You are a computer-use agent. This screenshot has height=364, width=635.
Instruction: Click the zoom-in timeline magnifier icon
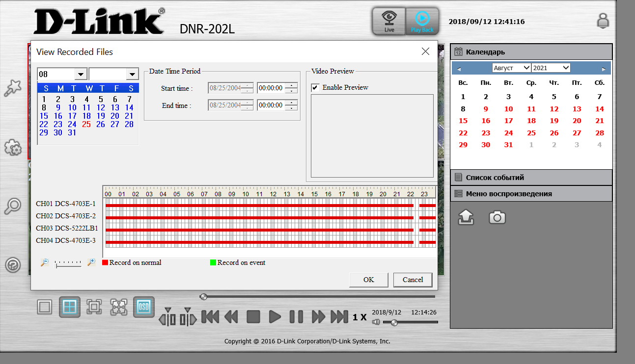91,263
